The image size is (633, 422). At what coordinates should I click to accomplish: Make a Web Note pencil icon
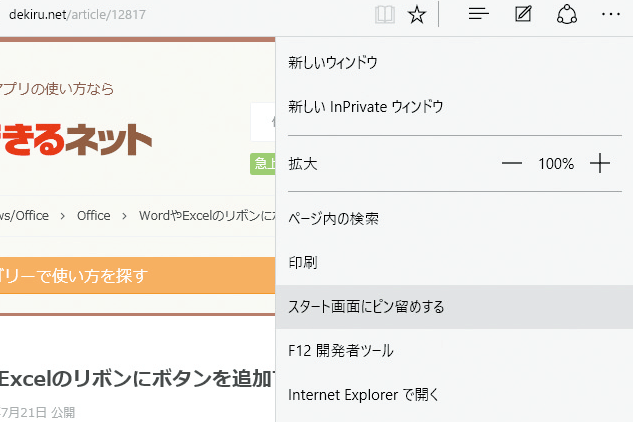[523, 15]
